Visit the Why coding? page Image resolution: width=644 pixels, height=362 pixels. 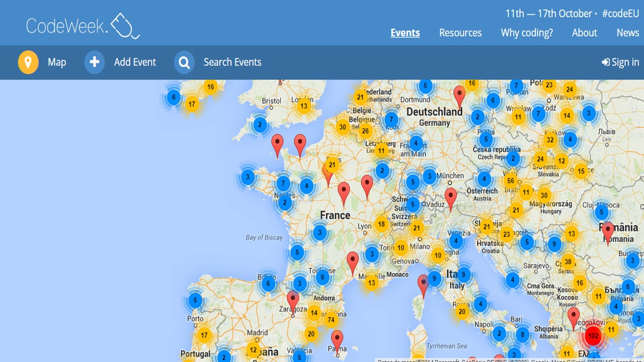[526, 32]
